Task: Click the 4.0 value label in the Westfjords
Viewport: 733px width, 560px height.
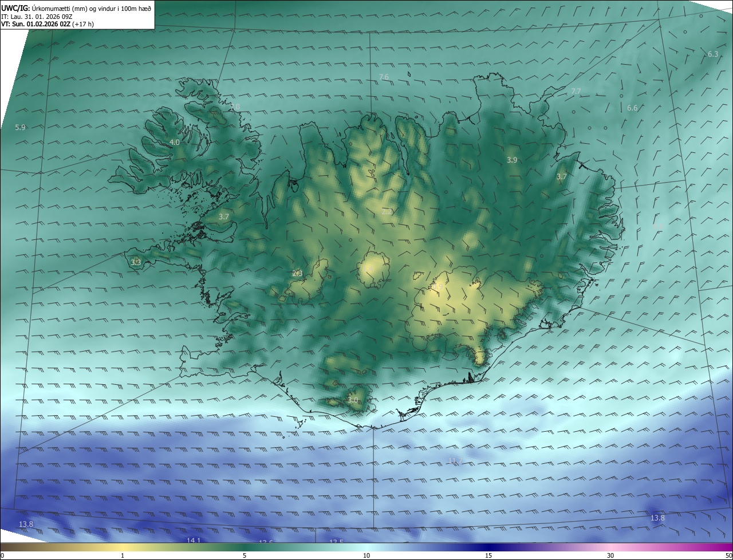Action: pos(175,142)
